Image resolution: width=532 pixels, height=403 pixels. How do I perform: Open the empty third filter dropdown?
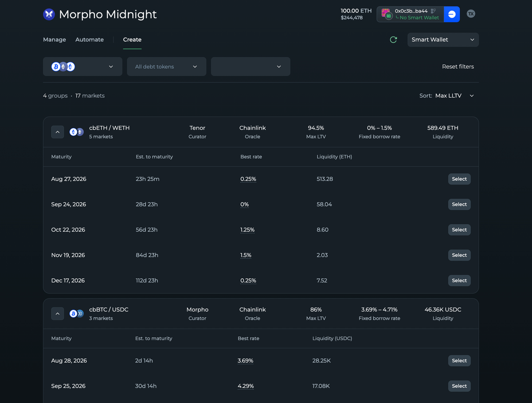point(251,67)
